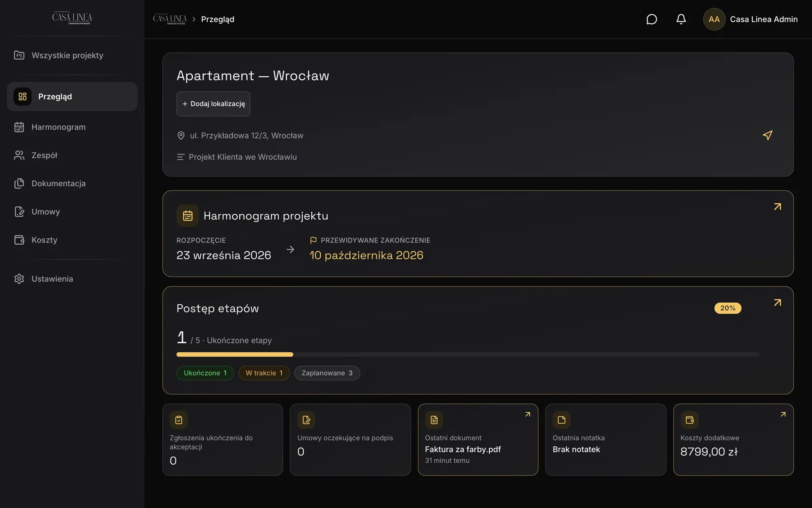Image resolution: width=812 pixels, height=508 pixels.
Task: Click the 8799,00 zł cost value
Action: click(x=709, y=452)
